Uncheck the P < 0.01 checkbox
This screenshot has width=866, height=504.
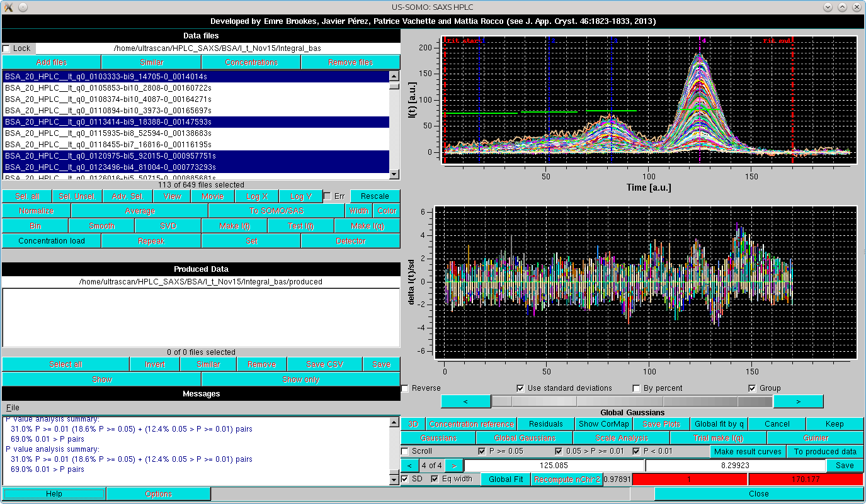coord(637,451)
